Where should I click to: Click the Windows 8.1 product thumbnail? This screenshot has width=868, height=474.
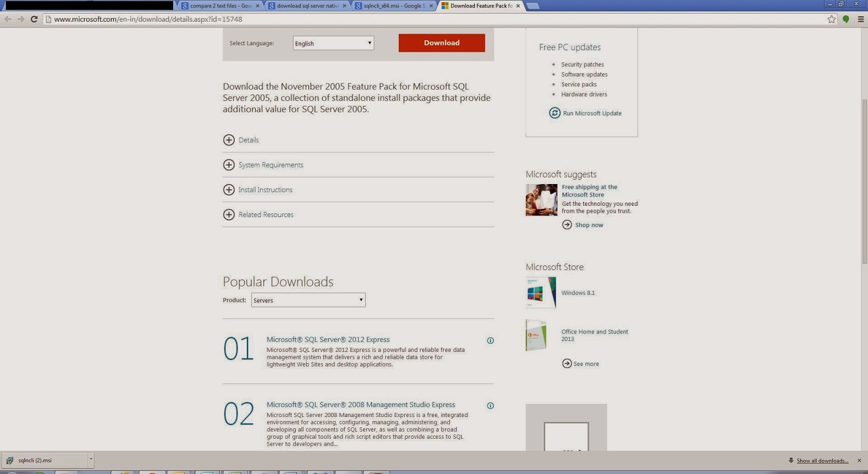pyautogui.click(x=541, y=293)
